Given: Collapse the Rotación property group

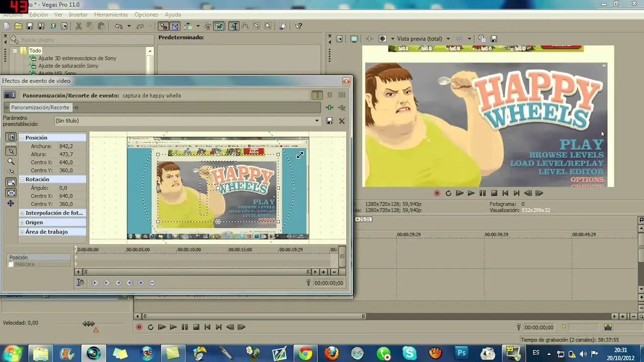Looking at the screenshot, I should coord(22,179).
